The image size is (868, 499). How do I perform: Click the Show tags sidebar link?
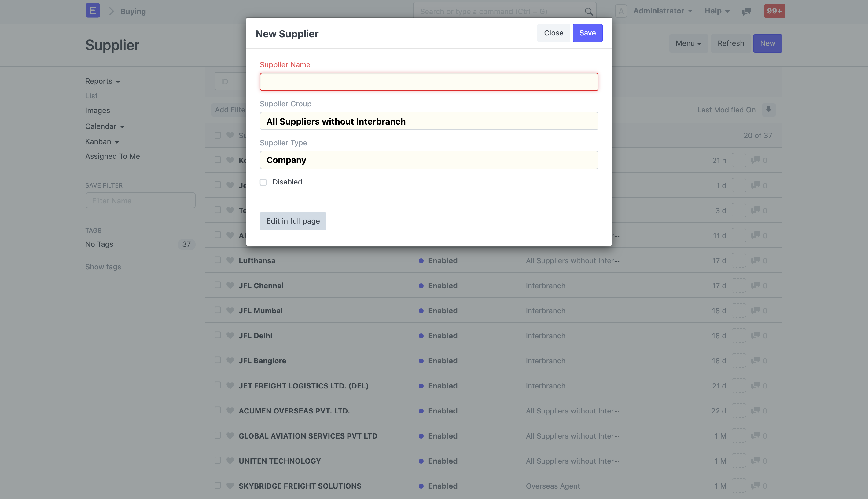click(103, 267)
